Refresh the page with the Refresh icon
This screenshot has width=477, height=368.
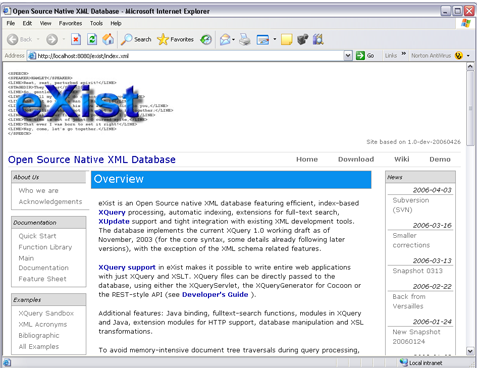coord(92,39)
